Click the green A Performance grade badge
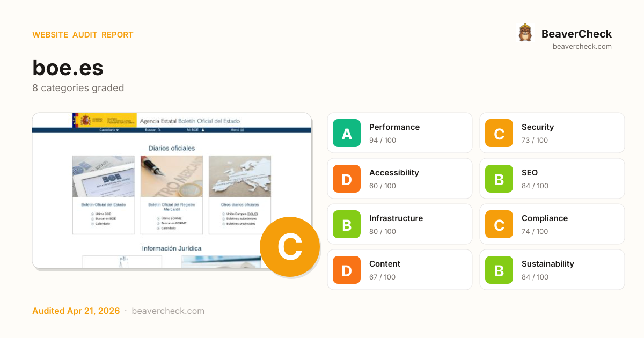 point(347,133)
